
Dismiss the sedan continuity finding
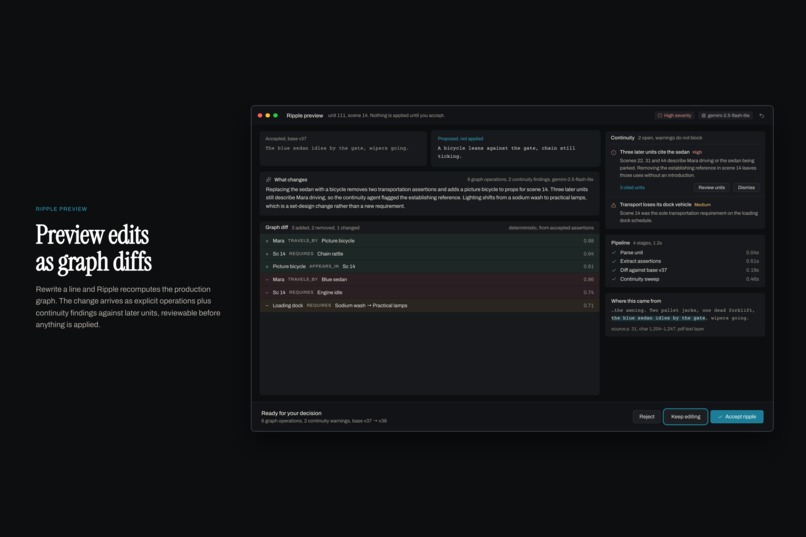pyautogui.click(x=746, y=188)
